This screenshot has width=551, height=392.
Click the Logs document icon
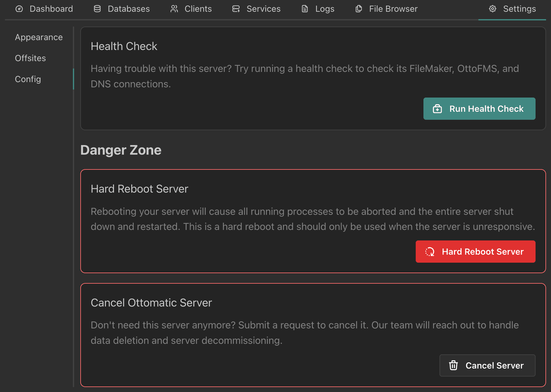(x=305, y=9)
